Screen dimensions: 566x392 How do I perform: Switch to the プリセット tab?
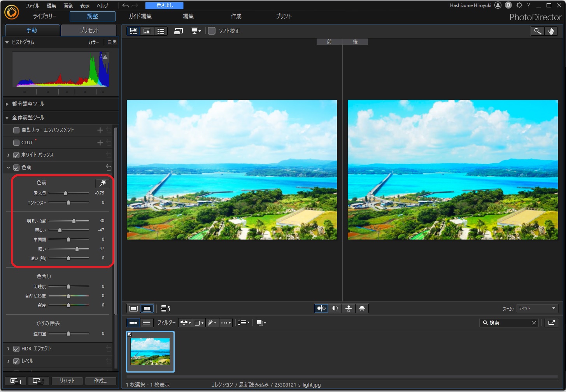tap(89, 30)
